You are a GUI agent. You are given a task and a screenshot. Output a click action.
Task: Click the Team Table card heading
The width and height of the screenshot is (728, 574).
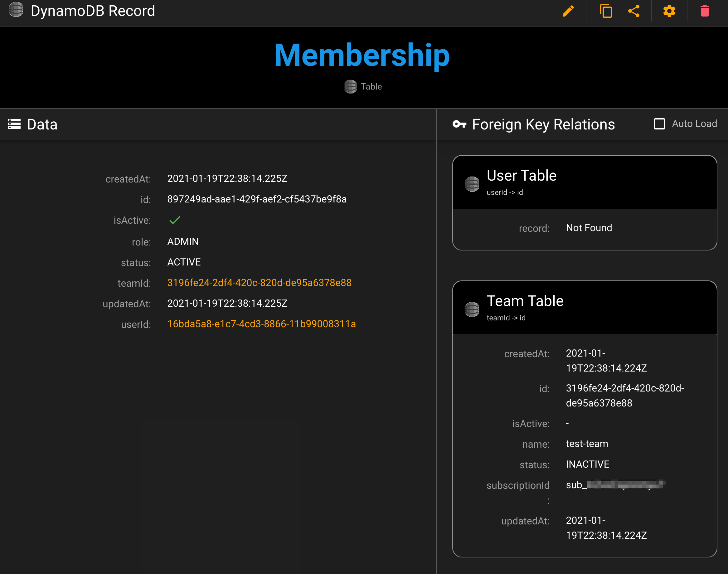click(x=525, y=301)
